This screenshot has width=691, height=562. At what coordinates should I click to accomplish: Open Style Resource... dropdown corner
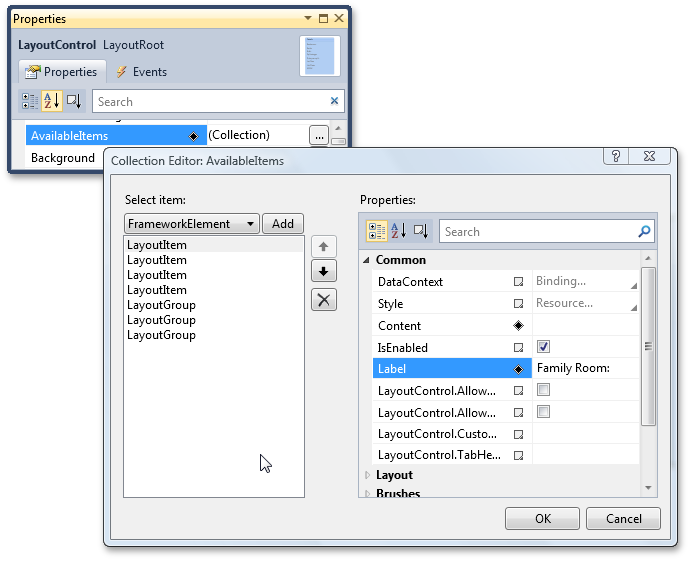[634, 308]
